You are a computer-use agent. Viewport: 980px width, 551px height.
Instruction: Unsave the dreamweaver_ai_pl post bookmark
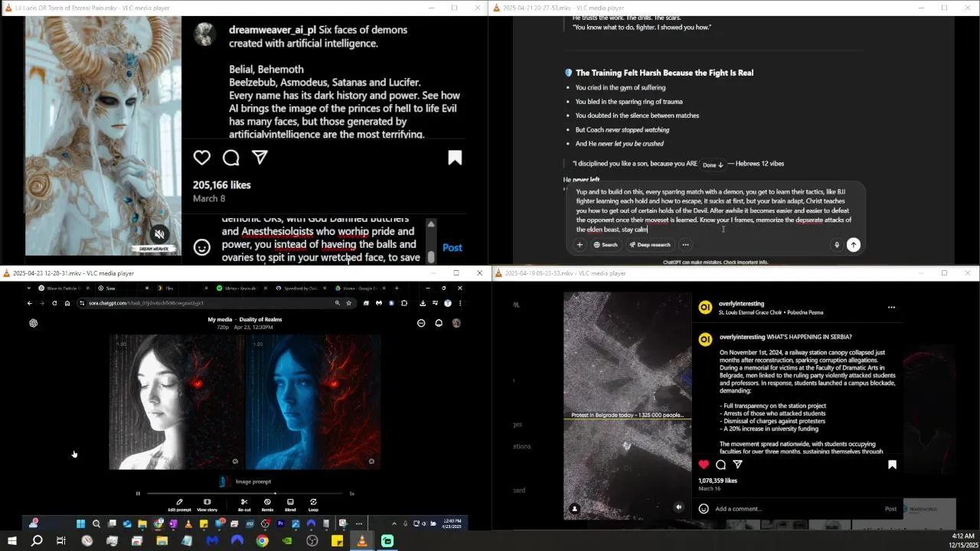455,158
